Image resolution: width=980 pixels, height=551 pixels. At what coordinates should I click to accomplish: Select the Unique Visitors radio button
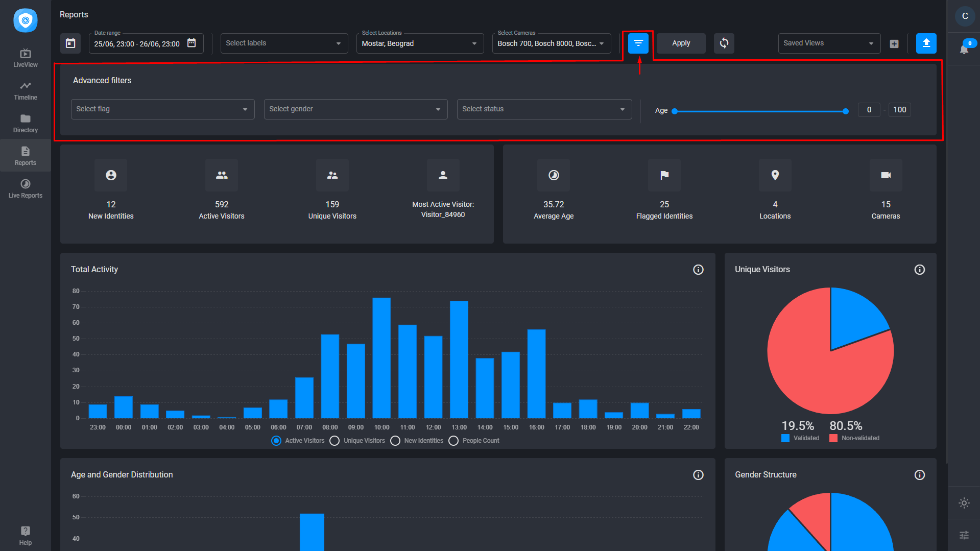[334, 441]
